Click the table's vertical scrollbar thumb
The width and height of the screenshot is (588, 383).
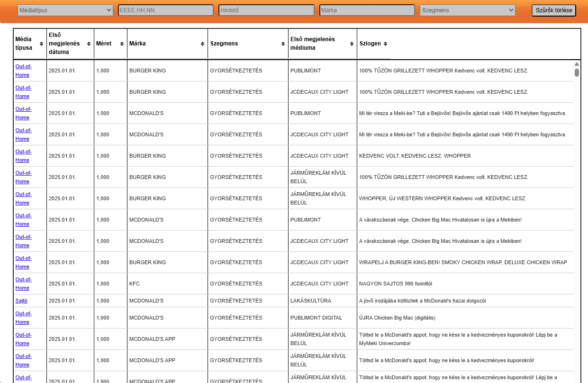(577, 72)
